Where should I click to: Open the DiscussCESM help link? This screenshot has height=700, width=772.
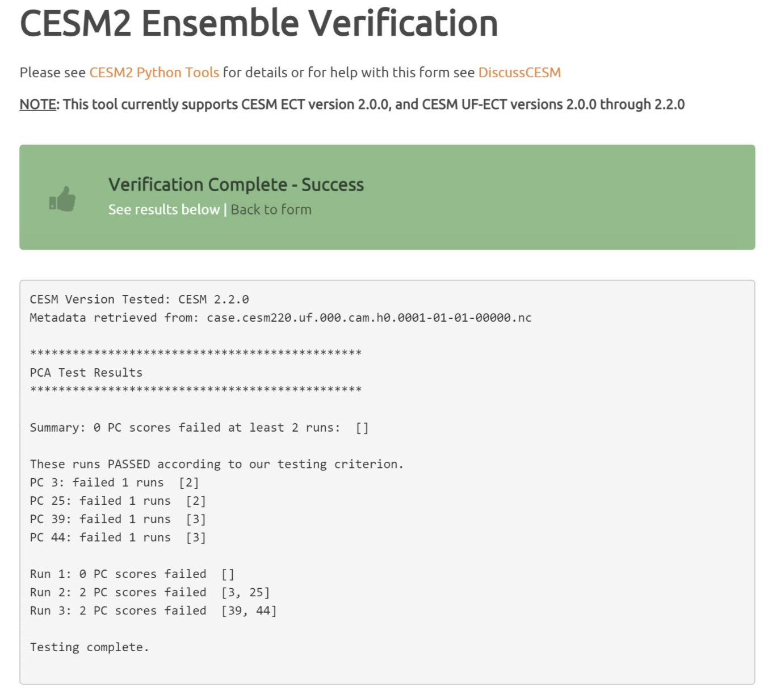519,73
